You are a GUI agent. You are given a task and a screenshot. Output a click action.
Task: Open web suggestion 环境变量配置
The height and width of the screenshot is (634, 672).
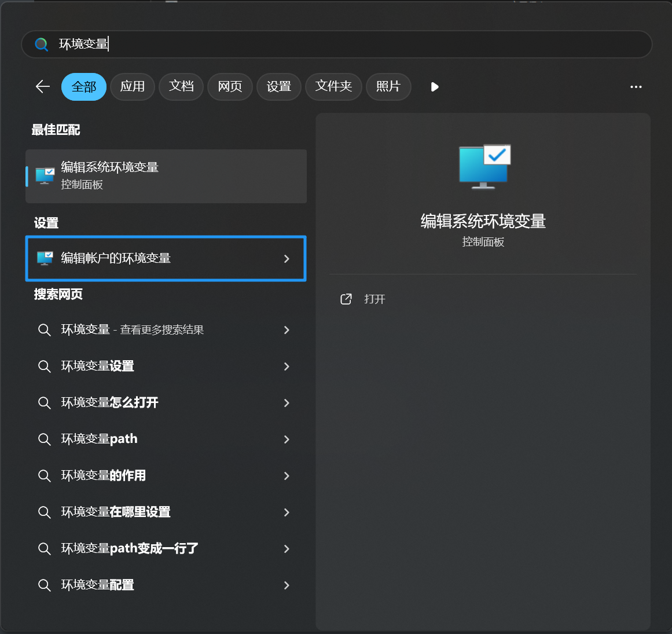98,585
